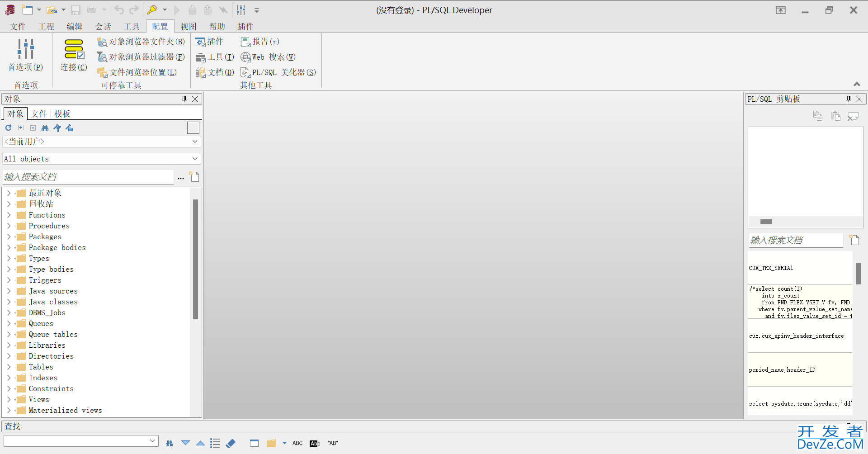Image resolution: width=868 pixels, height=454 pixels.
Task: Toggle the "AB" quoted-string search option
Action: pos(333,443)
